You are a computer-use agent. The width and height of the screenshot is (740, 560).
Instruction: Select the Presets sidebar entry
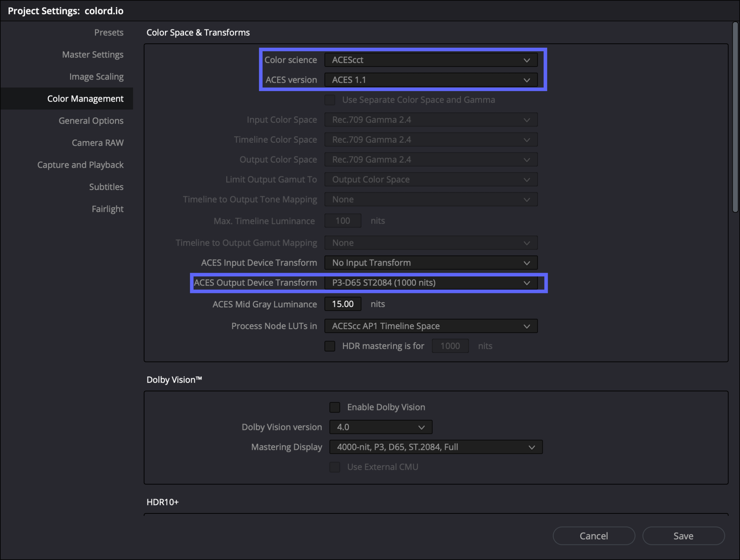[x=108, y=32]
